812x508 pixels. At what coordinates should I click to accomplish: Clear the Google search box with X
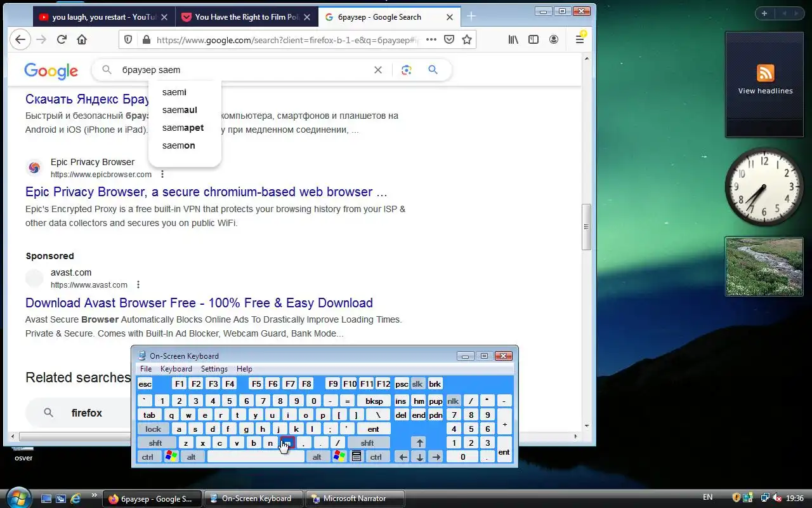point(378,70)
